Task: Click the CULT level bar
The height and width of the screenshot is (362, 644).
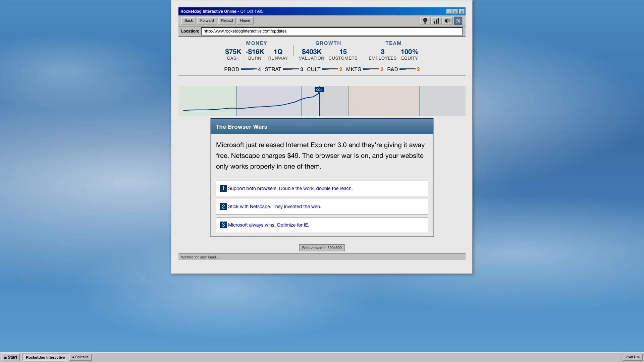Action: [x=330, y=69]
